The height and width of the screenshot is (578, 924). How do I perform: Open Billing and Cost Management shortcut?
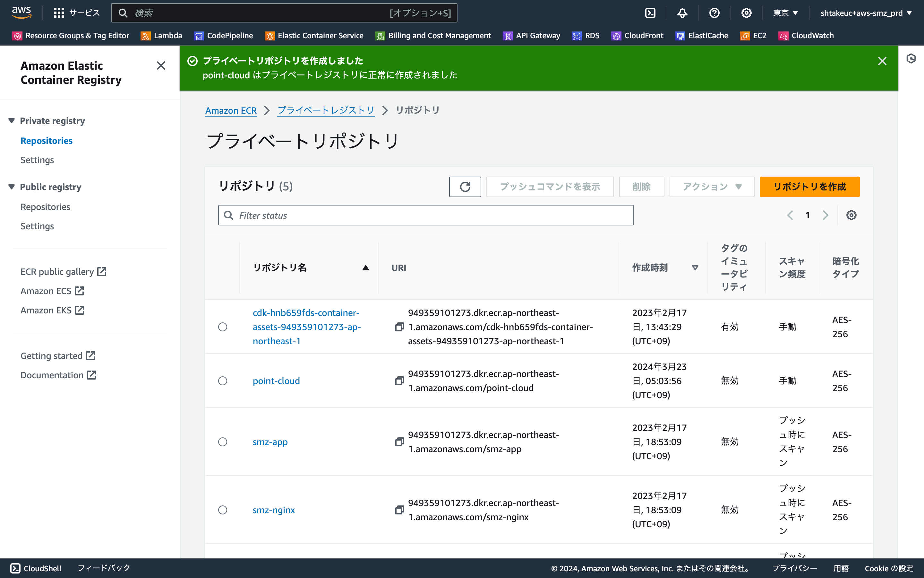(x=433, y=36)
